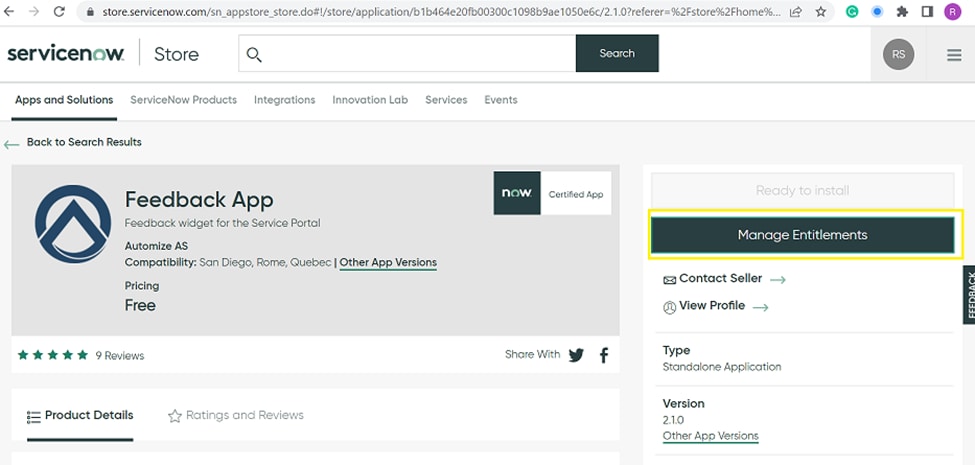Open the side FEEDBACK tab

(968, 295)
